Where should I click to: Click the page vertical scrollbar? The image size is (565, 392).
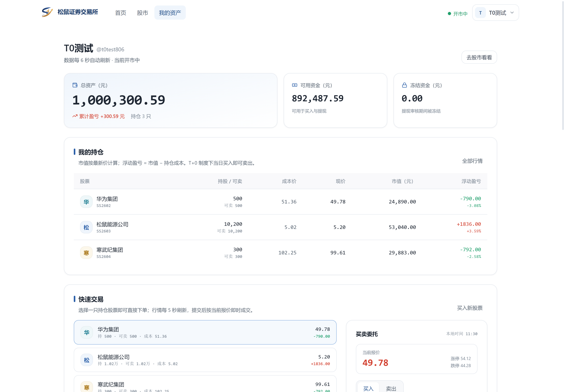pyautogui.click(x=563, y=65)
